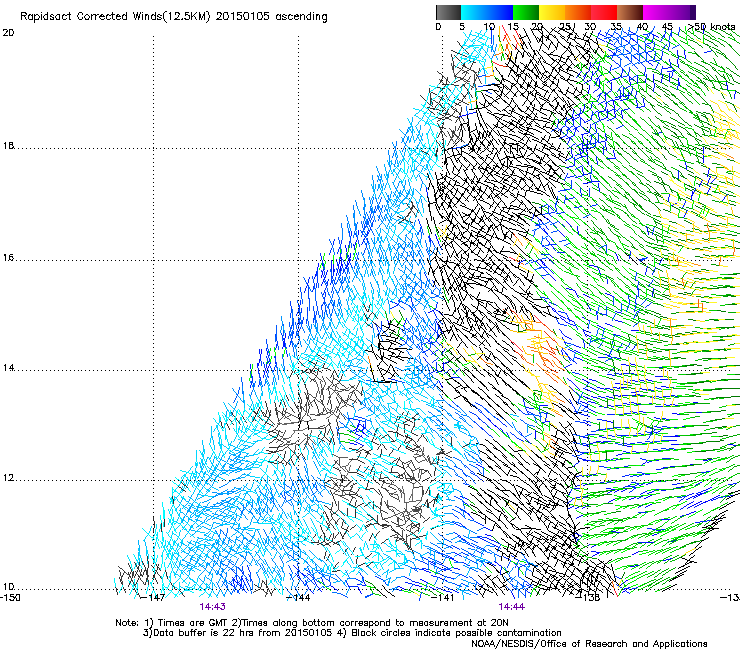
Task: Click the latitude label '18'
Action: (8, 146)
